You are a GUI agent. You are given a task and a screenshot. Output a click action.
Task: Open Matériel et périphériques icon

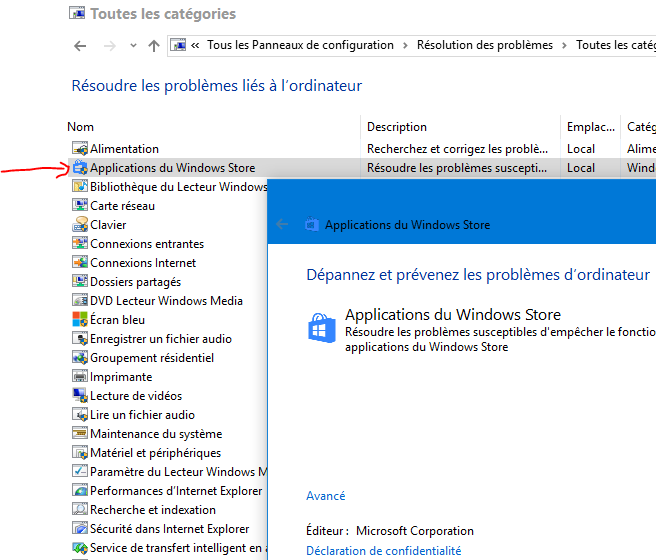[80, 453]
